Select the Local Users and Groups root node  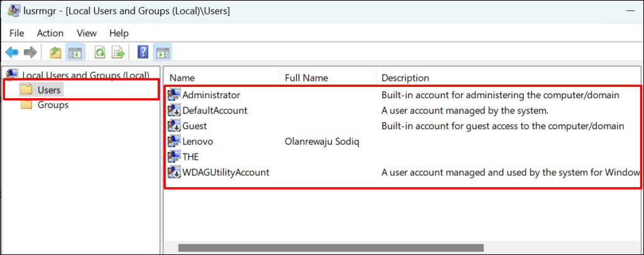86,76
